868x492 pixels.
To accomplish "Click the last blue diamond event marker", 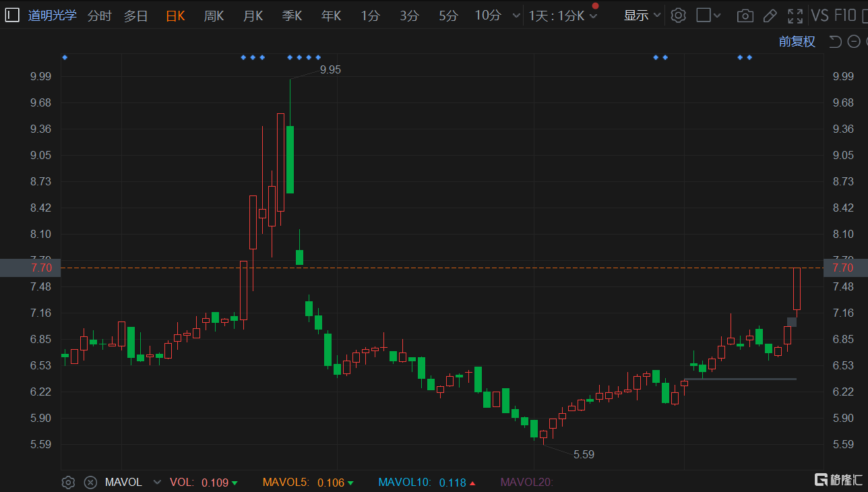I will 749,57.
